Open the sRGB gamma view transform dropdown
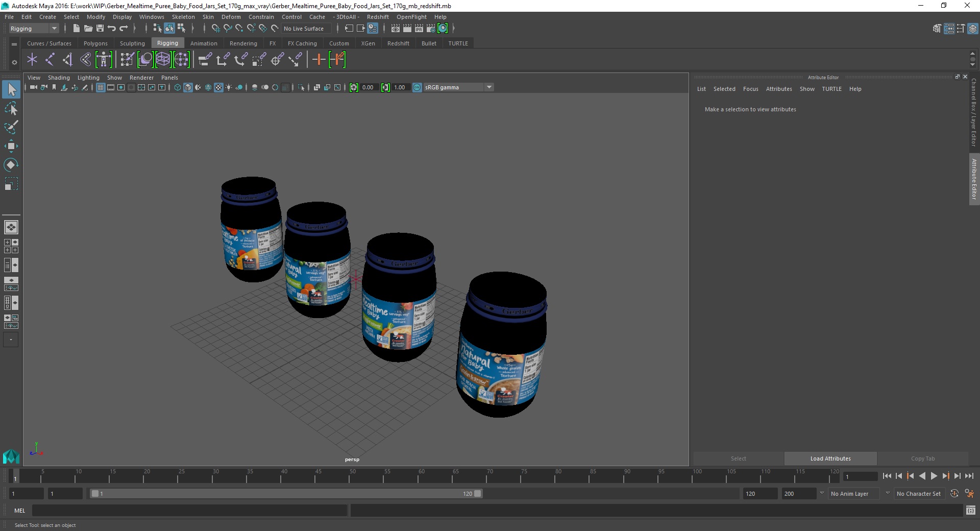The width and height of the screenshot is (980, 531). 458,87
